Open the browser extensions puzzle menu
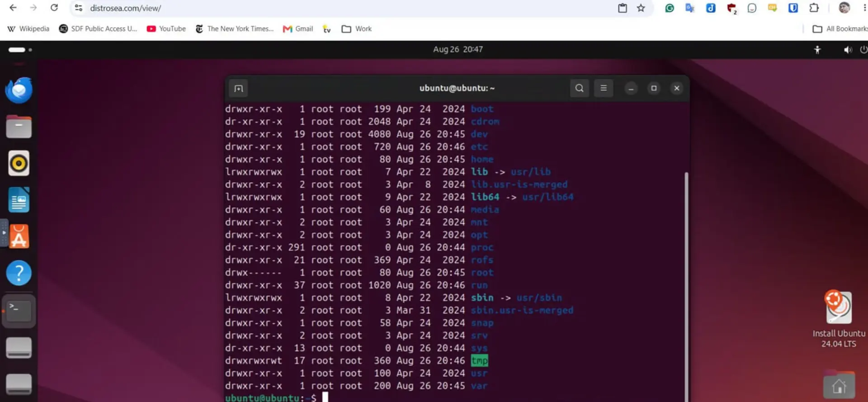The width and height of the screenshot is (868, 402). 814,8
